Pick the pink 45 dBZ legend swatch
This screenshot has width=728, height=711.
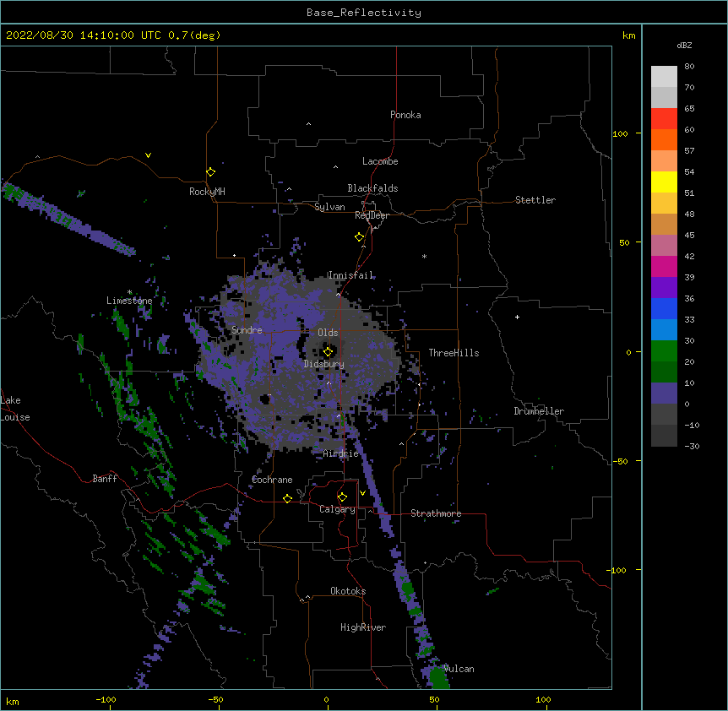click(664, 246)
